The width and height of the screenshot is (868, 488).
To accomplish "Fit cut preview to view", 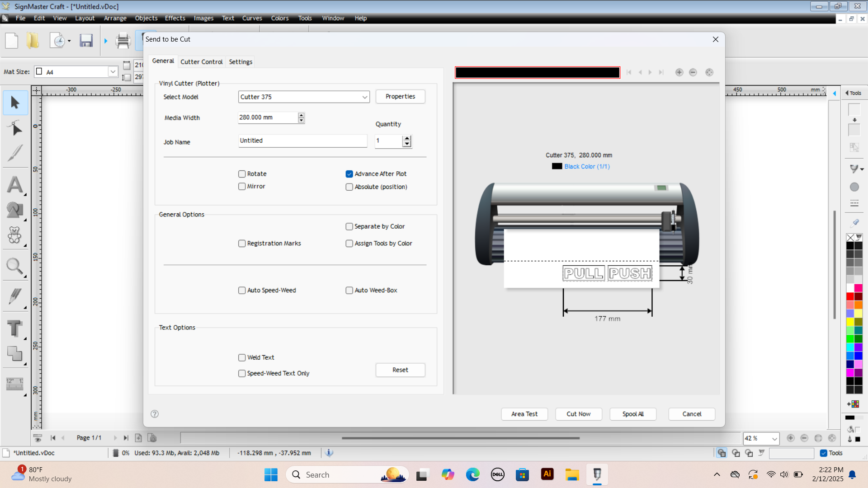I will tap(709, 72).
